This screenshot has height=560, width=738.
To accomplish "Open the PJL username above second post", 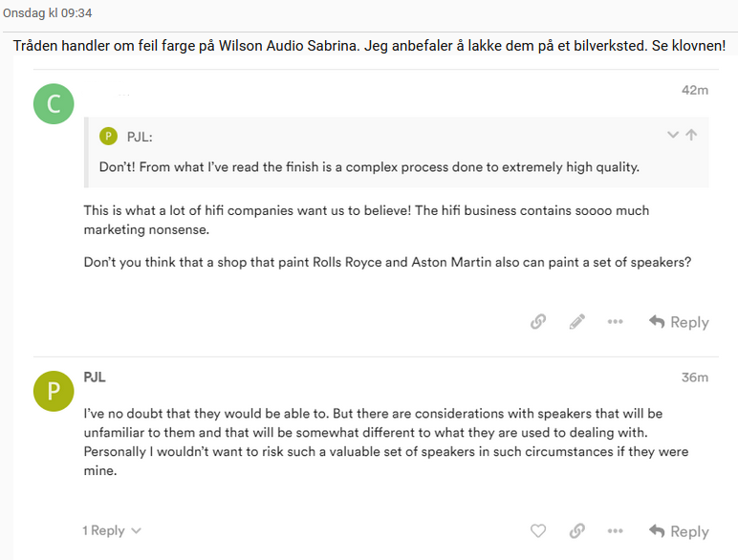I will coord(95,377).
